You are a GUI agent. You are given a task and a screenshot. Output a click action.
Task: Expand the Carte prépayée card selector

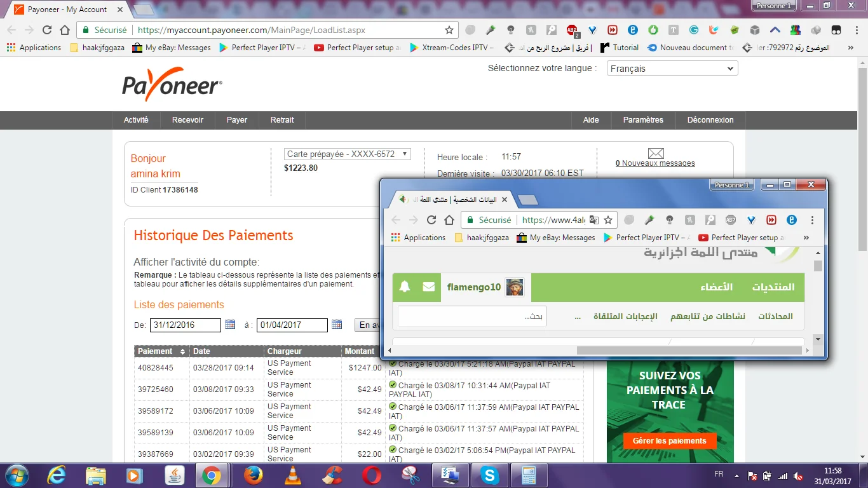(x=347, y=154)
